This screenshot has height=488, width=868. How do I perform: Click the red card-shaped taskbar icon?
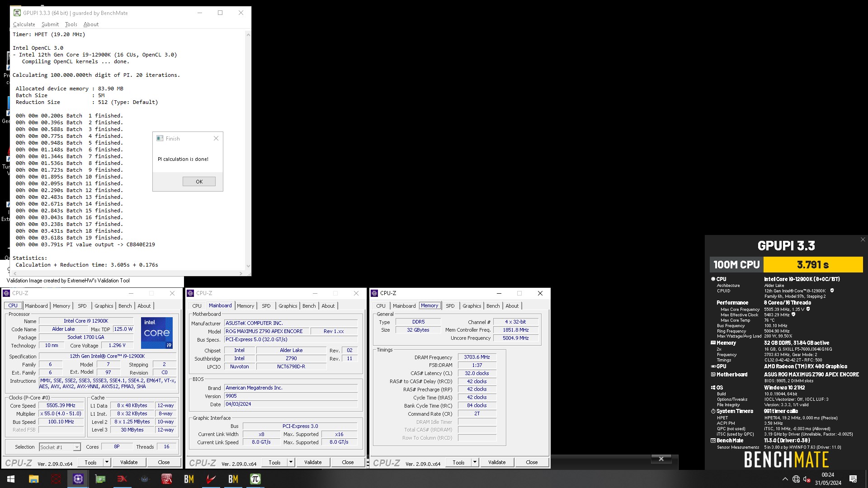tap(167, 479)
